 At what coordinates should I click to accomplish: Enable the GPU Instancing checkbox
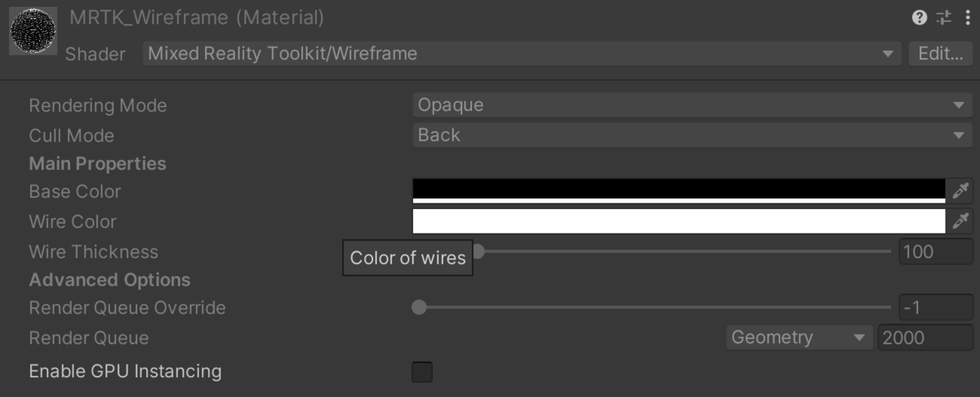(422, 372)
